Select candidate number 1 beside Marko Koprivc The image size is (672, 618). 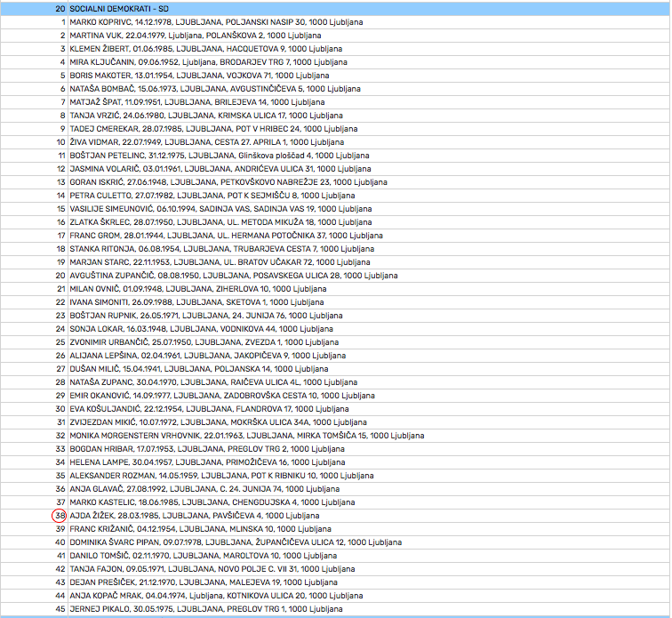click(61, 22)
